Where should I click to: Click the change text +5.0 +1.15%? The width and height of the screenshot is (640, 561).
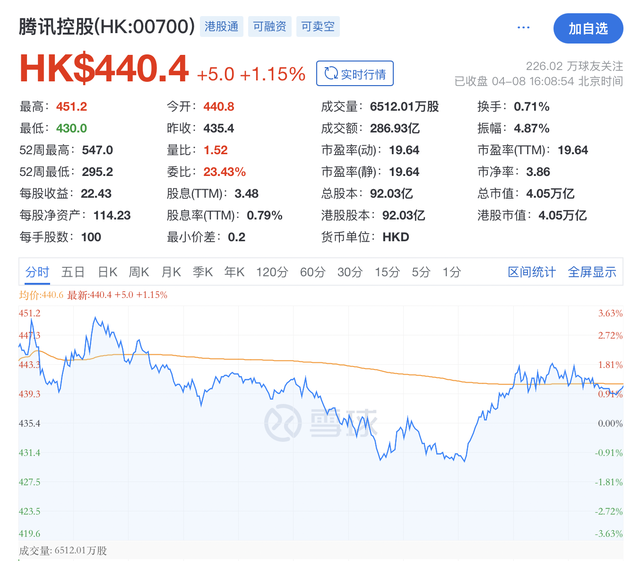coord(251,74)
